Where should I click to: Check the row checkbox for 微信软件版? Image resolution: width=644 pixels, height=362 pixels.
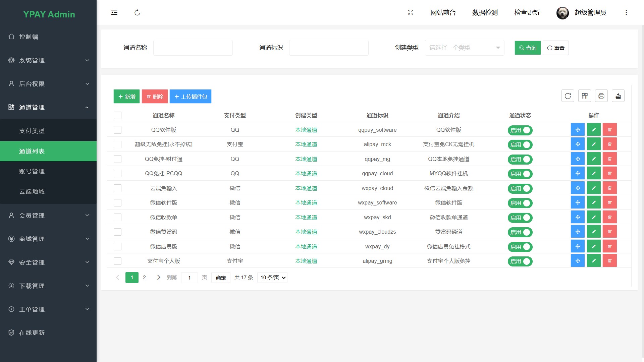[x=117, y=202]
